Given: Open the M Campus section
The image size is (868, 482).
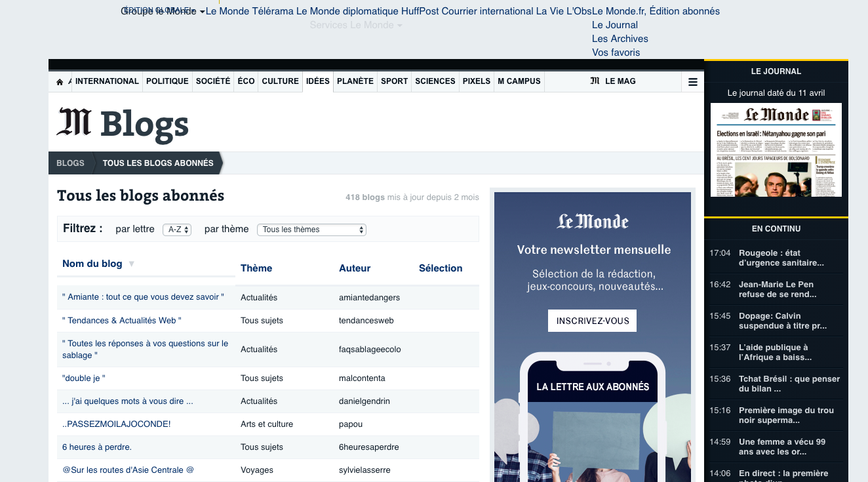Looking at the screenshot, I should click(x=519, y=81).
